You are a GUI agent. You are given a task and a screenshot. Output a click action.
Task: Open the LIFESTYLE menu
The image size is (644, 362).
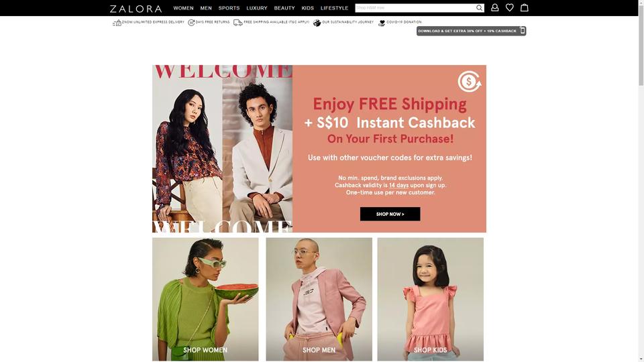point(334,8)
